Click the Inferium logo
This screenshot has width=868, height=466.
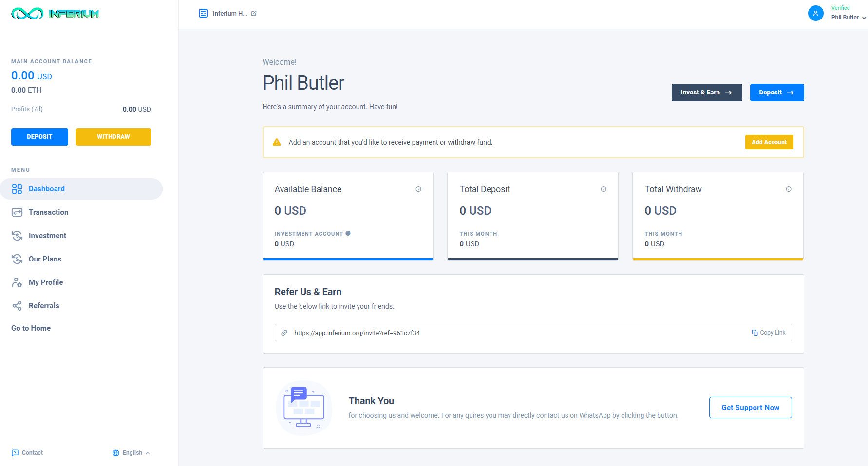click(55, 14)
